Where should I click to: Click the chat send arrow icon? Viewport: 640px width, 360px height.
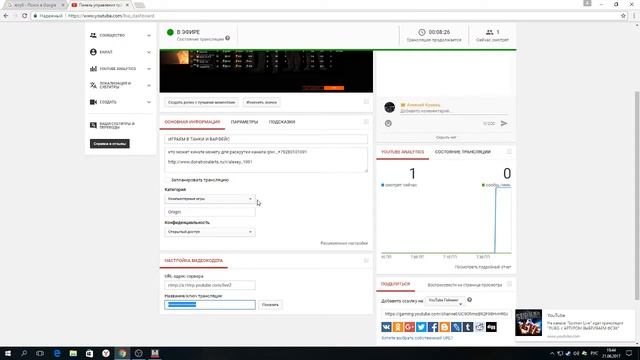[504, 123]
